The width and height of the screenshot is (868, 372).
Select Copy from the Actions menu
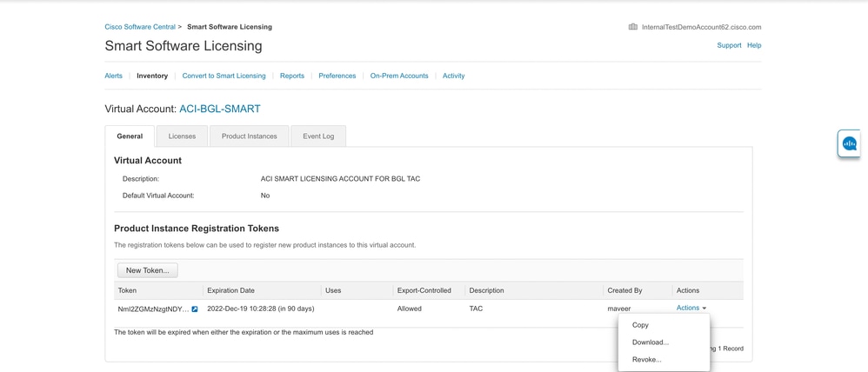640,325
